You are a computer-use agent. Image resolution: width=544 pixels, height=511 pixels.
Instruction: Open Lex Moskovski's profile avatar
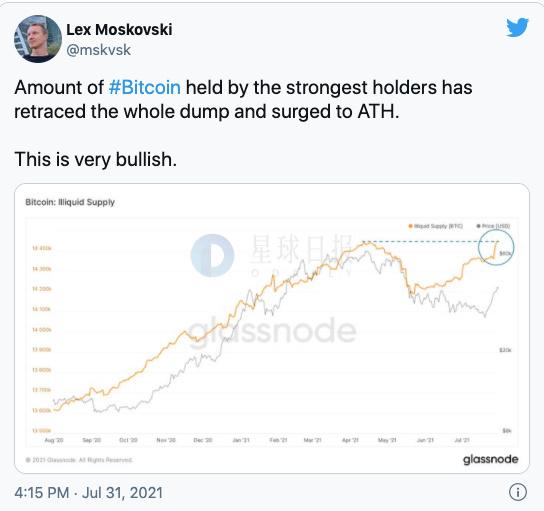[38, 39]
